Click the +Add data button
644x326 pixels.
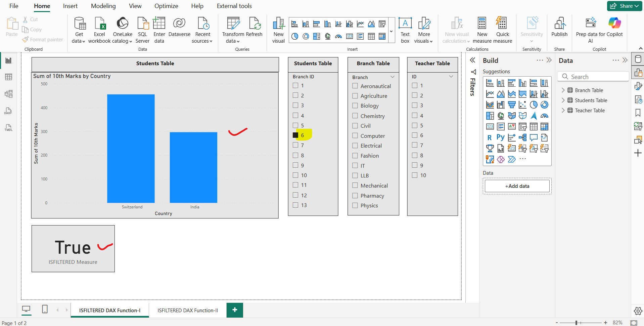pyautogui.click(x=517, y=186)
